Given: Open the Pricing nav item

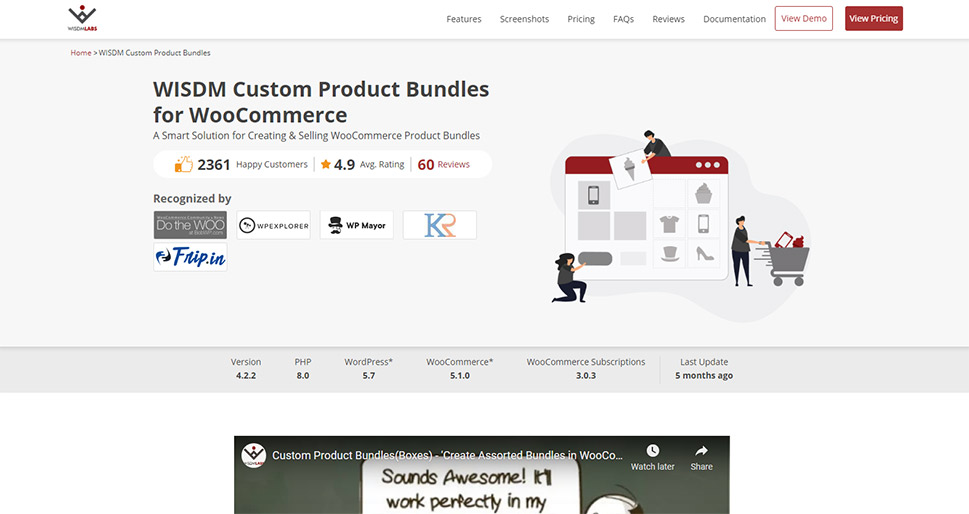Looking at the screenshot, I should [x=581, y=19].
